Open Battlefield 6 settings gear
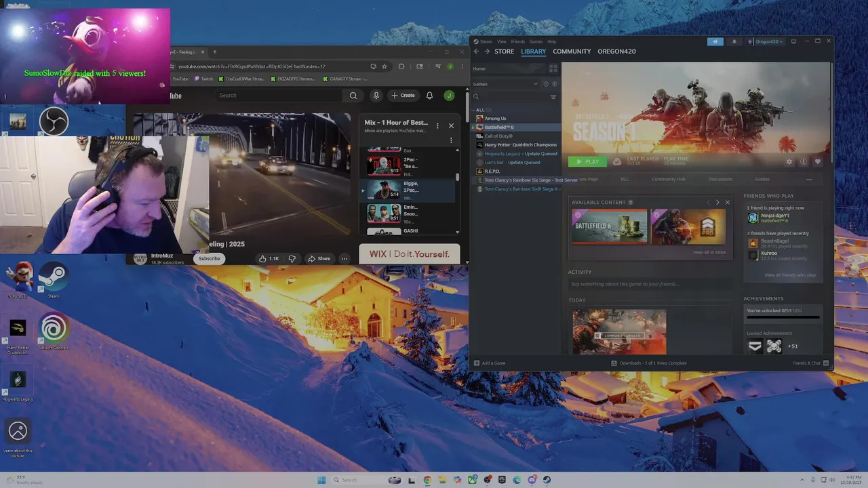This screenshot has width=868, height=488. (x=789, y=162)
